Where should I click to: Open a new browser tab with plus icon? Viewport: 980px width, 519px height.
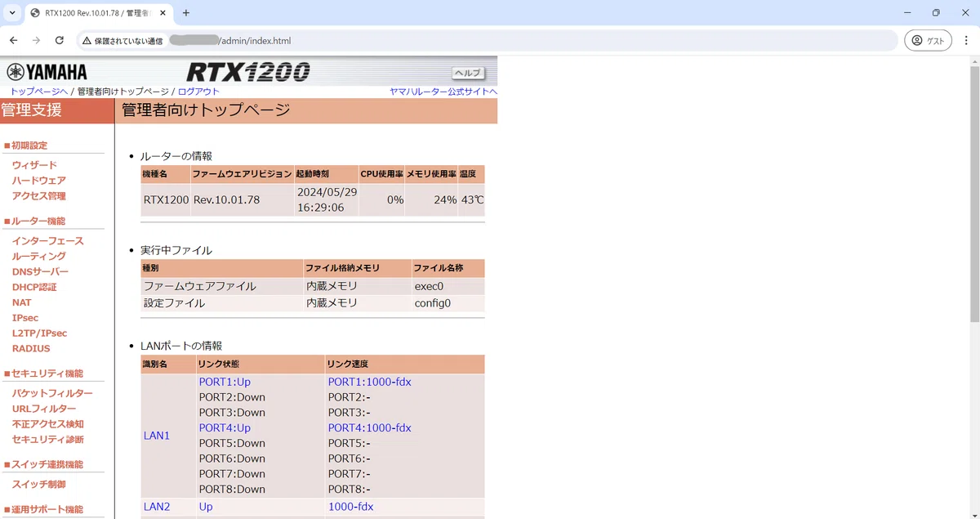pyautogui.click(x=186, y=13)
